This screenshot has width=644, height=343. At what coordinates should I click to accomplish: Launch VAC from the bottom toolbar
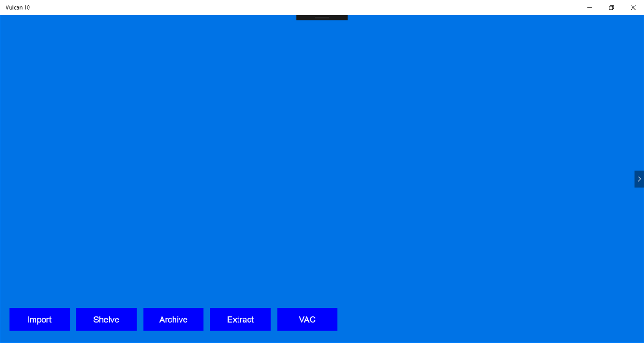pos(307,319)
